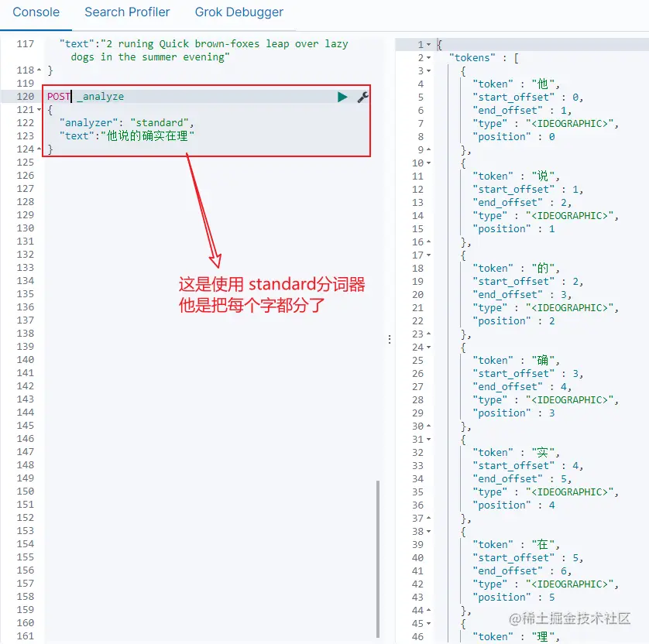
Task: Click the editor vertical scrollbar thumb
Action: [378, 558]
